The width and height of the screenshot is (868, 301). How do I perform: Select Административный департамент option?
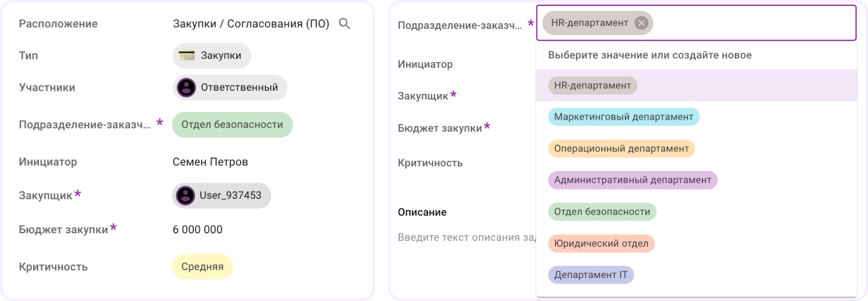click(x=633, y=180)
